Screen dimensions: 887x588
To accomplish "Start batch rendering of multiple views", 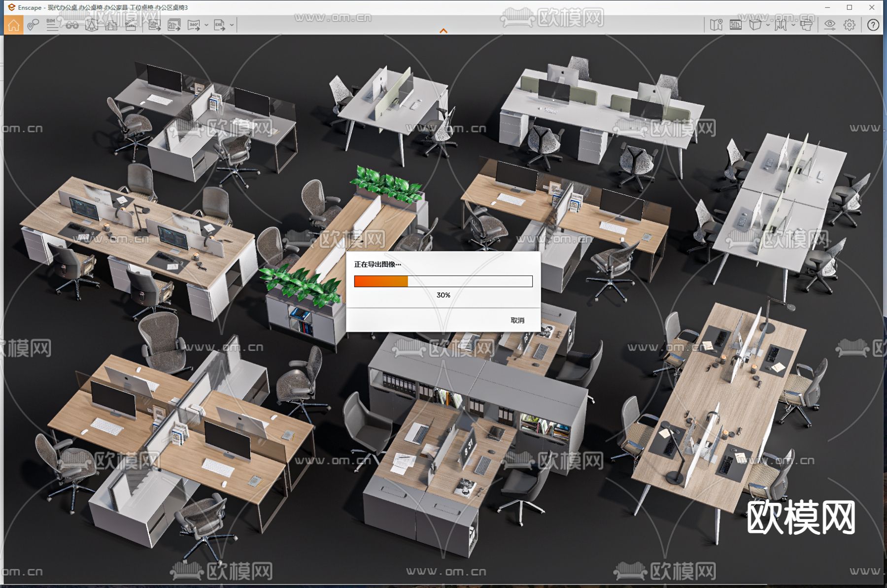I will pyautogui.click(x=174, y=25).
